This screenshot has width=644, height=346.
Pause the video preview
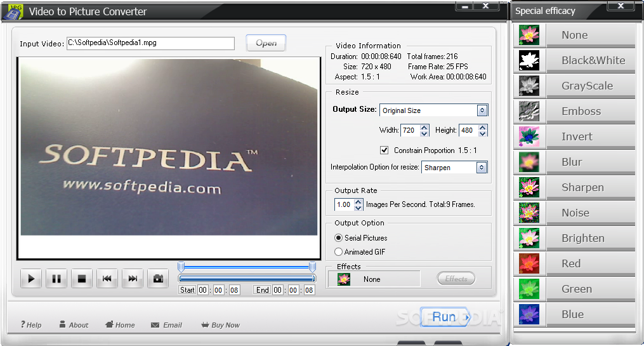[56, 279]
